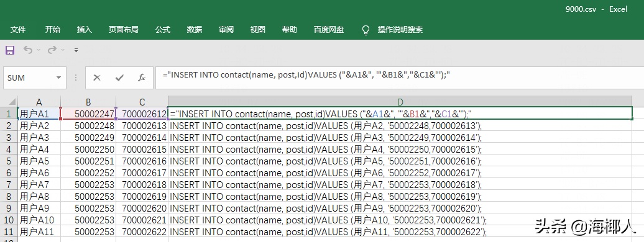Click cell containing 700002615
The height and width of the screenshot is (242, 644).
(142, 149)
